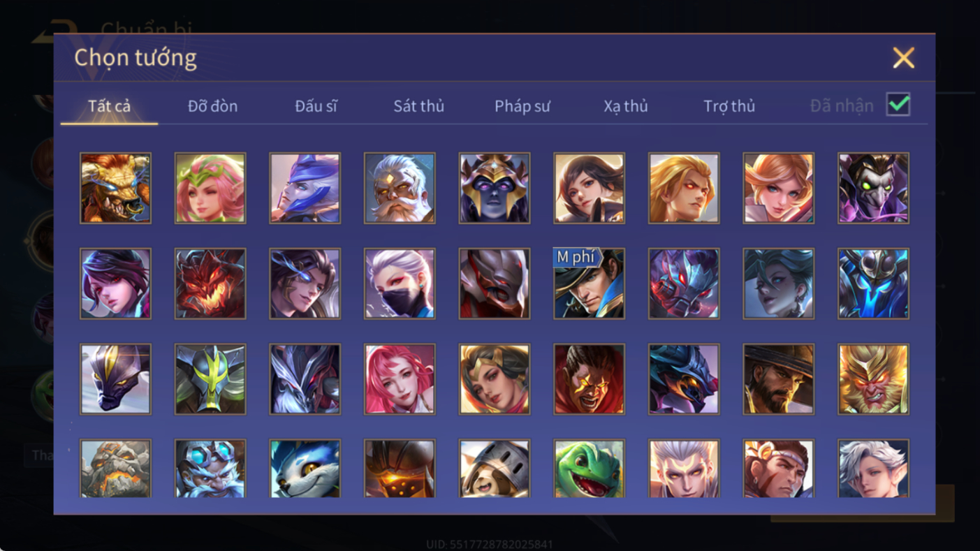Switch to the 'Đỡ đòn' tab
Viewport: 980px width, 551px height.
click(212, 106)
